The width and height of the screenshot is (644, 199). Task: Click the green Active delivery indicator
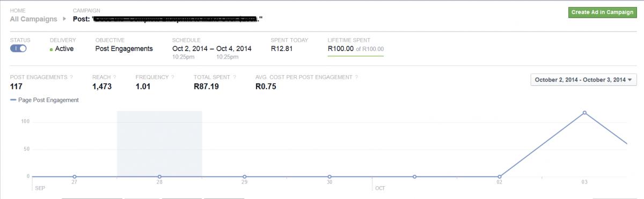tap(51, 49)
